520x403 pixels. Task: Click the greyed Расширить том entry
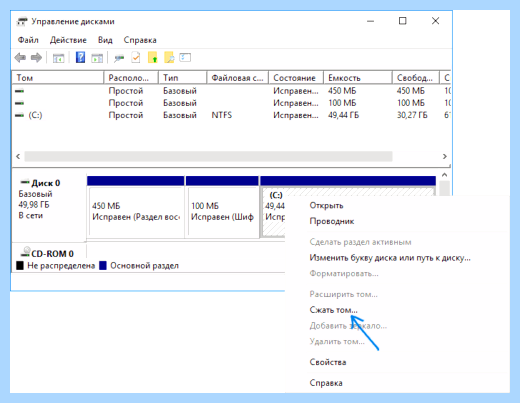(x=343, y=294)
